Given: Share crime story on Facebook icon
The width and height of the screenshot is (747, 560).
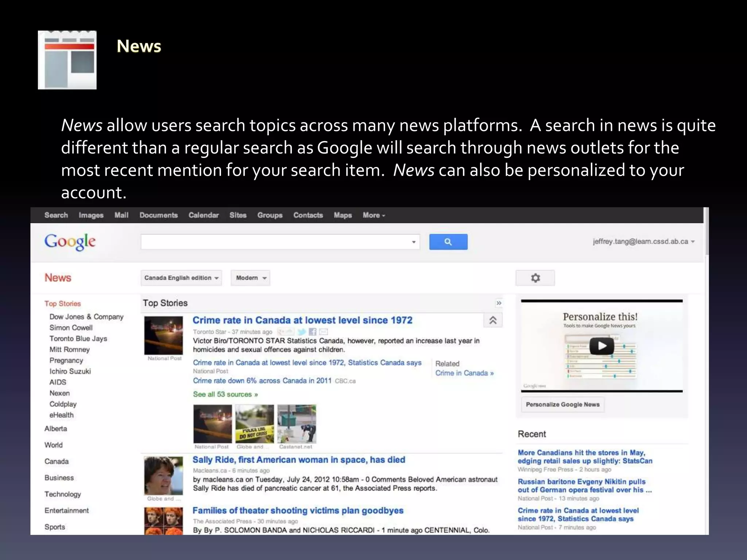Looking at the screenshot, I should [x=313, y=332].
